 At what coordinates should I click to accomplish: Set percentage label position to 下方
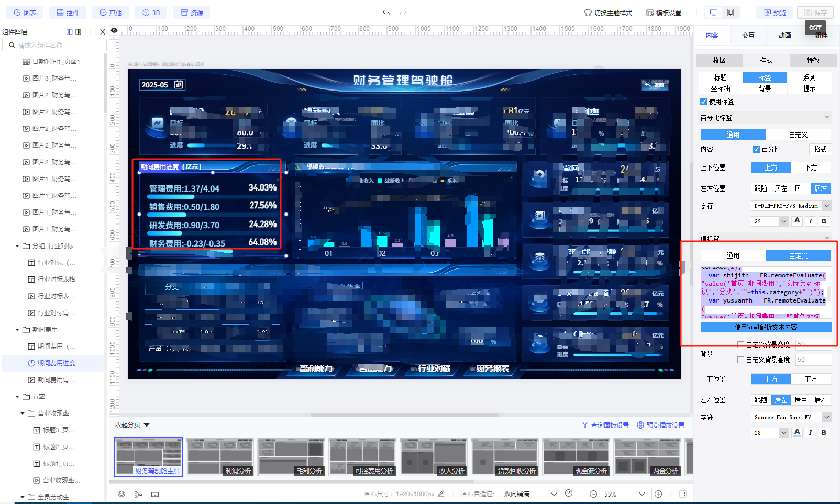coord(811,167)
